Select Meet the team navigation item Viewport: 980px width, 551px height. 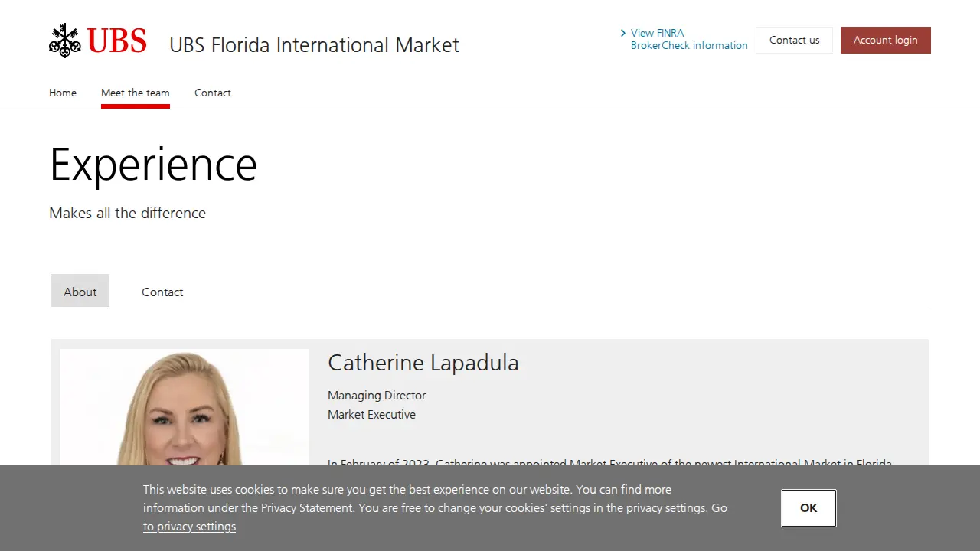tap(136, 93)
